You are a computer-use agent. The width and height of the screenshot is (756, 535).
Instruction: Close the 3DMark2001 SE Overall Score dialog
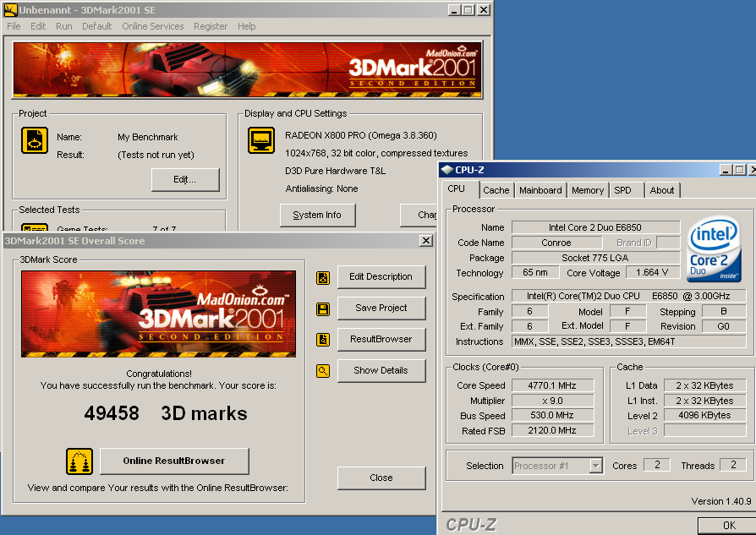(426, 241)
